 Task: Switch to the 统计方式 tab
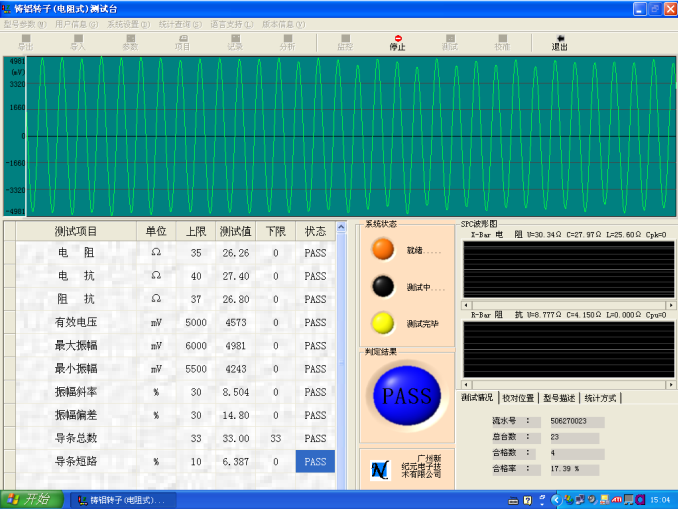point(600,398)
